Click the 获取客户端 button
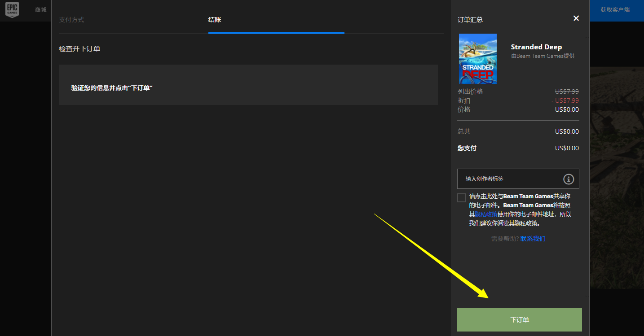644x336 pixels. click(x=615, y=10)
